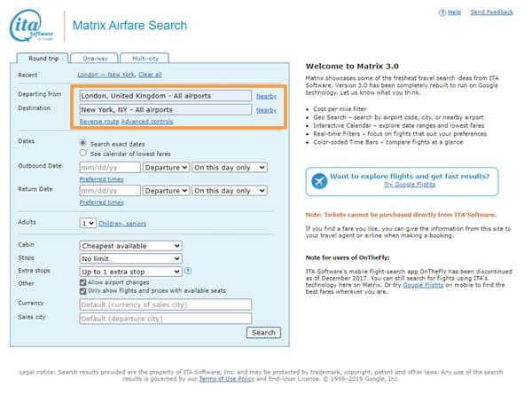Click the help question mark icon
532x403 pixels.
point(442,12)
